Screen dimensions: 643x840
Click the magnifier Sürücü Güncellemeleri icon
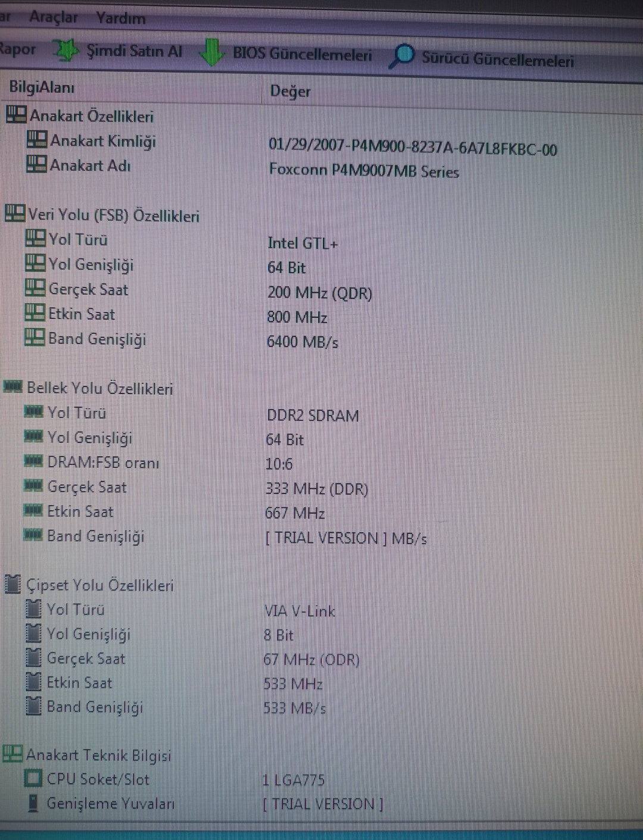pyautogui.click(x=402, y=57)
